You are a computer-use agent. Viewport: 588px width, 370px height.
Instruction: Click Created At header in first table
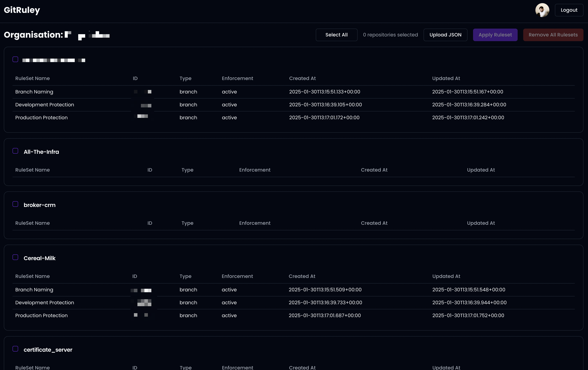(302, 78)
